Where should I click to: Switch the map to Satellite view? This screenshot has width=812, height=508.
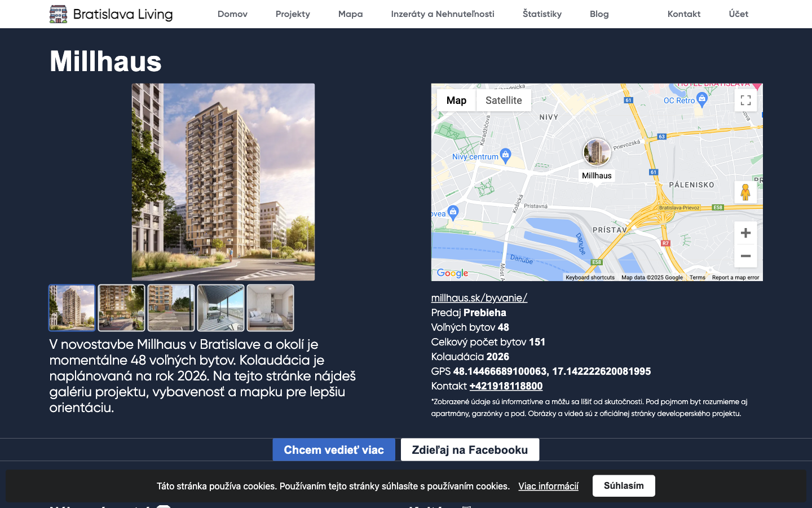pyautogui.click(x=504, y=100)
